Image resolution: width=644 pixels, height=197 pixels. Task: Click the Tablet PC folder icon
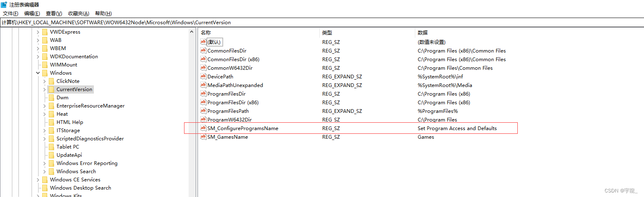51,147
